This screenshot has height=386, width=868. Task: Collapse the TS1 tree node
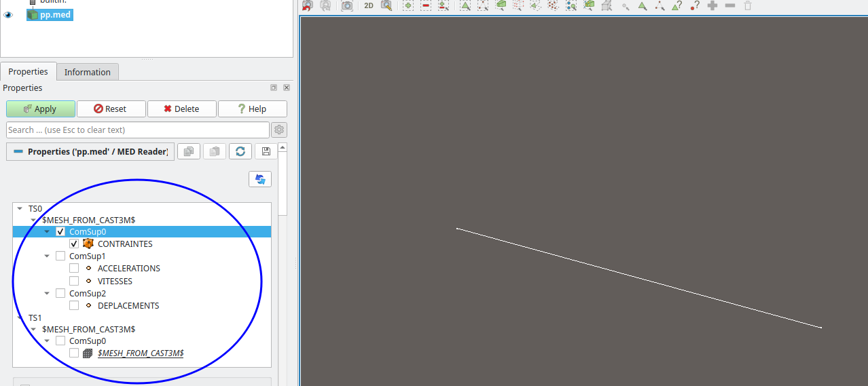pyautogui.click(x=20, y=317)
